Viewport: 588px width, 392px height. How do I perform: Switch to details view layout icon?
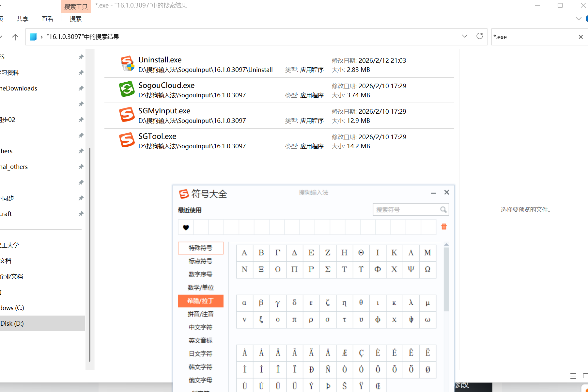tap(573, 376)
